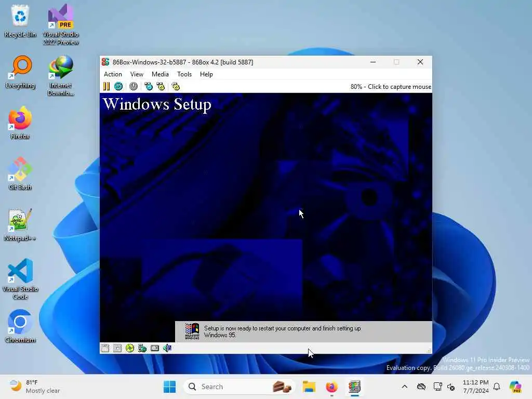The height and width of the screenshot is (399, 532).
Task: Select the Notepad++ desktop shortcut
Action: click(x=20, y=225)
